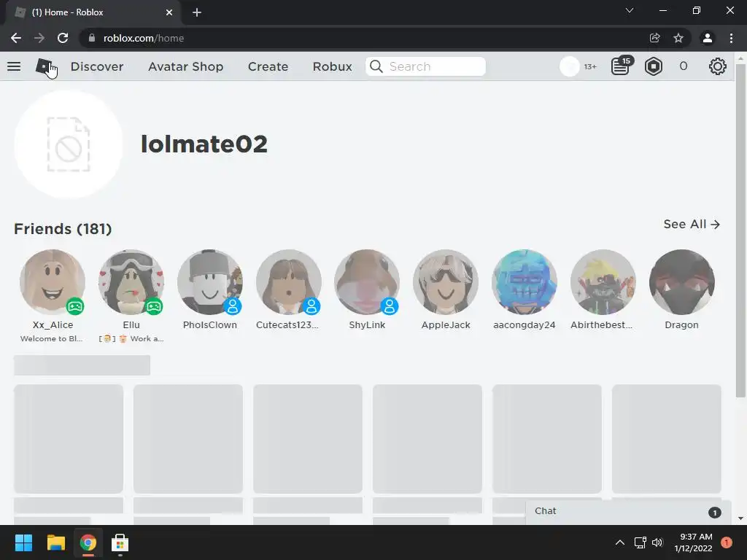Click 'Welcome to Bl...' status under Xx_Alice
Viewport: 747px width, 560px height.
(x=52, y=338)
